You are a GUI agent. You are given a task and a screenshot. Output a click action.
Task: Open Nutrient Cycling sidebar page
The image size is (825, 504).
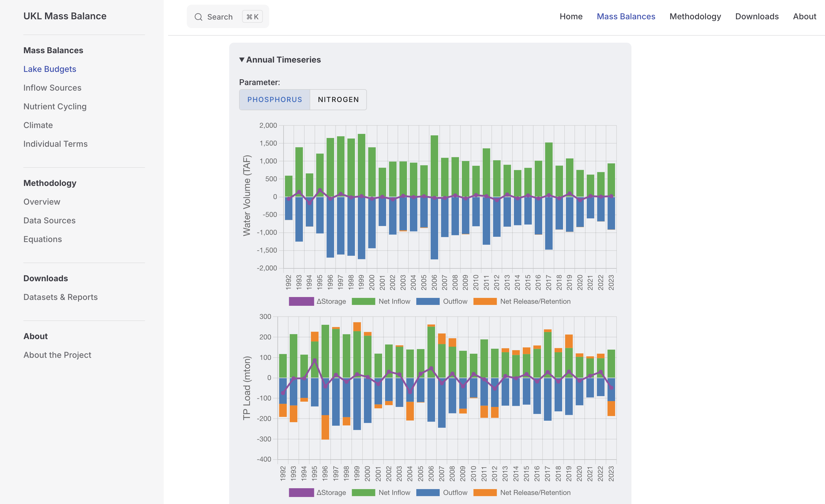pos(55,106)
